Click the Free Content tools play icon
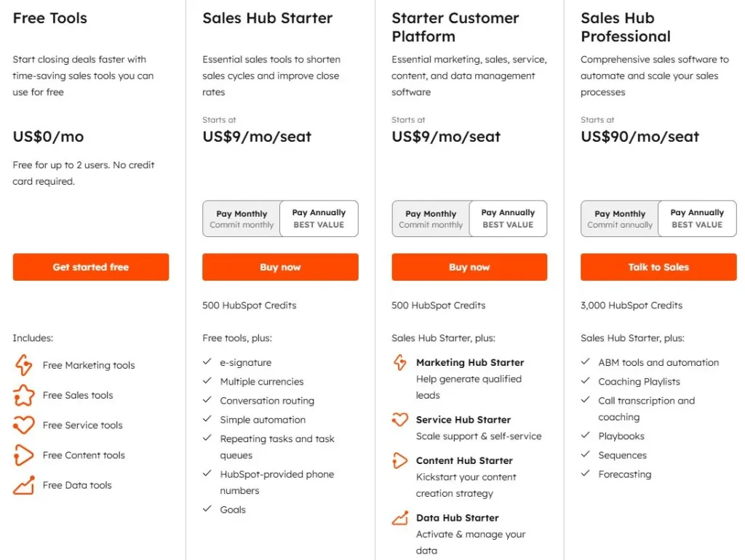This screenshot has height=560, width=745. (x=23, y=455)
